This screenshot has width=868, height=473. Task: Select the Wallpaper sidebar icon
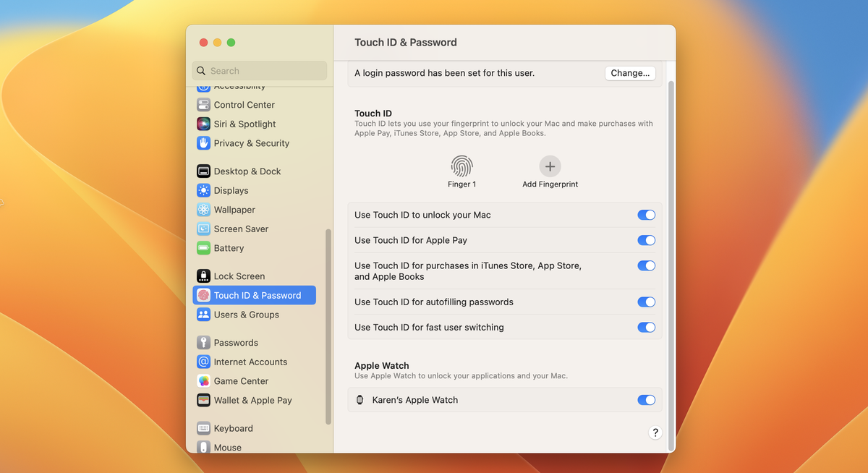pyautogui.click(x=203, y=210)
